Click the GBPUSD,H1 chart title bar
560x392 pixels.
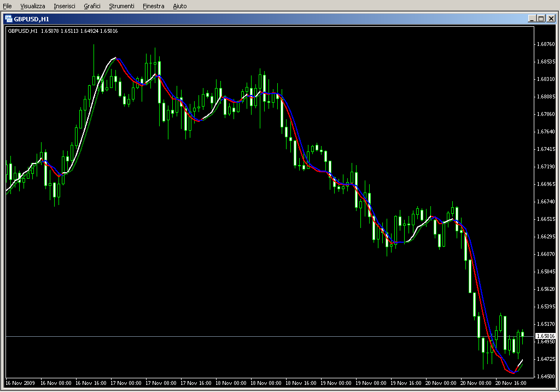pyautogui.click(x=273, y=19)
